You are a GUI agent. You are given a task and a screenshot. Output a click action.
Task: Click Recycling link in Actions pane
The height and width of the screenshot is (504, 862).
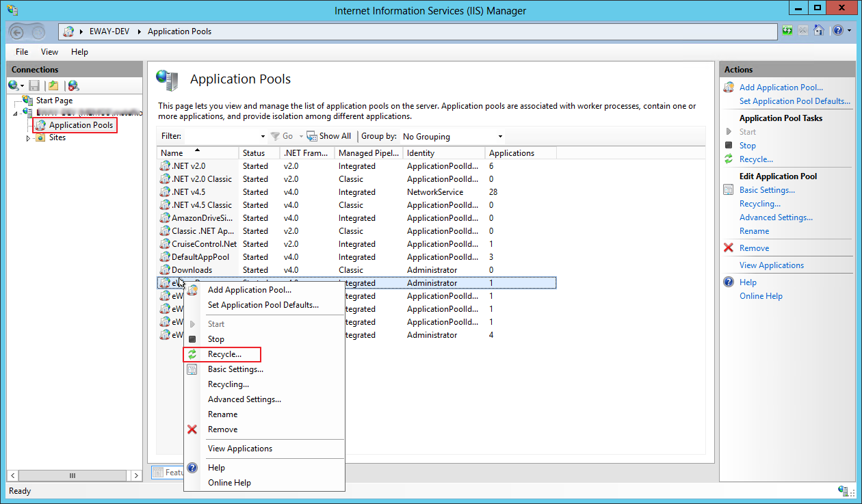[760, 204]
